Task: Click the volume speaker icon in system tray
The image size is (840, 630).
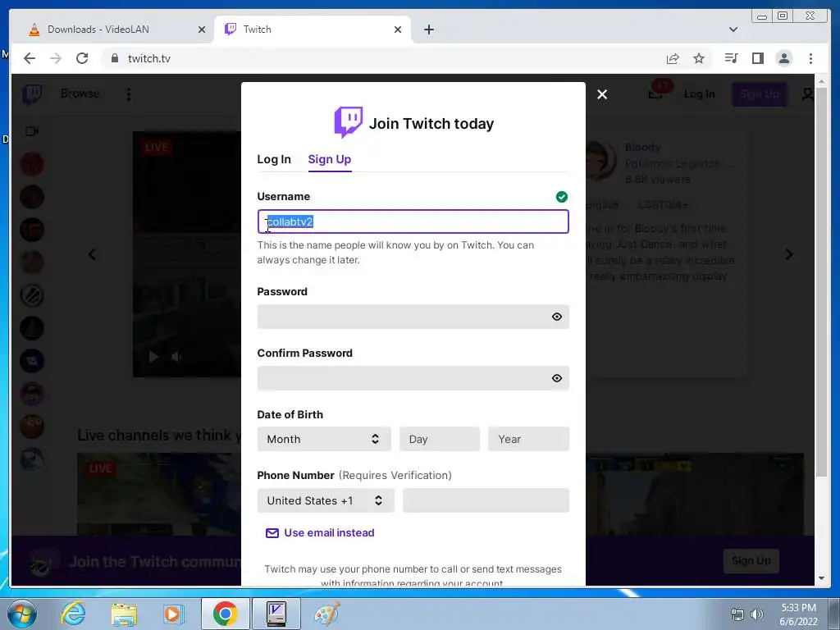Action: pyautogui.click(x=757, y=614)
